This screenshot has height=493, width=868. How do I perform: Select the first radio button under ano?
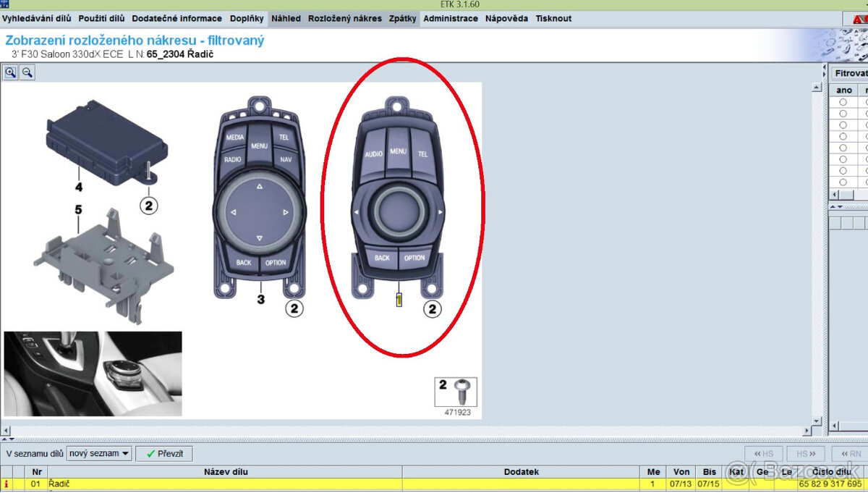(843, 102)
